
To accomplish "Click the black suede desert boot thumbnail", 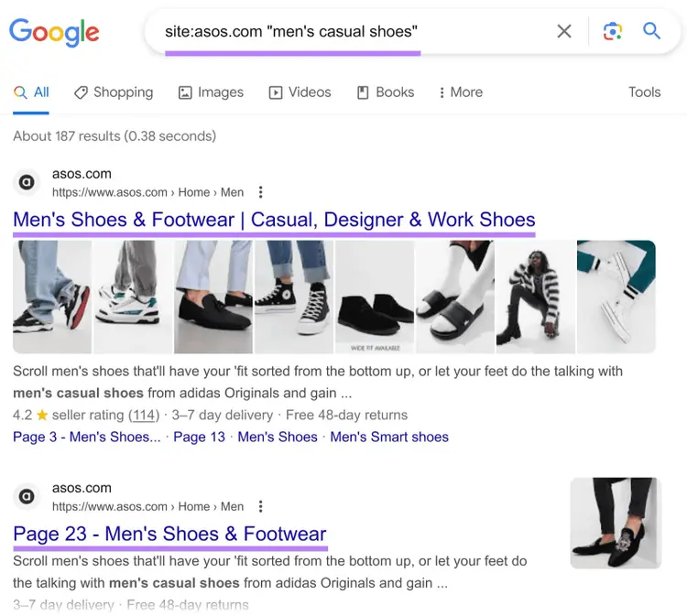I will coord(375,297).
